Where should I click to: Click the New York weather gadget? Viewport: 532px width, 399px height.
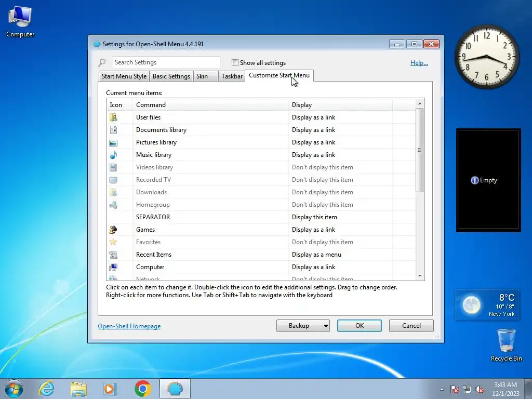click(487, 305)
